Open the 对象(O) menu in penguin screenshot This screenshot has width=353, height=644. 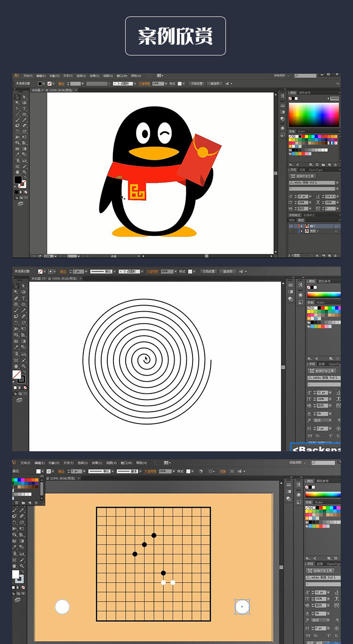coord(54,76)
